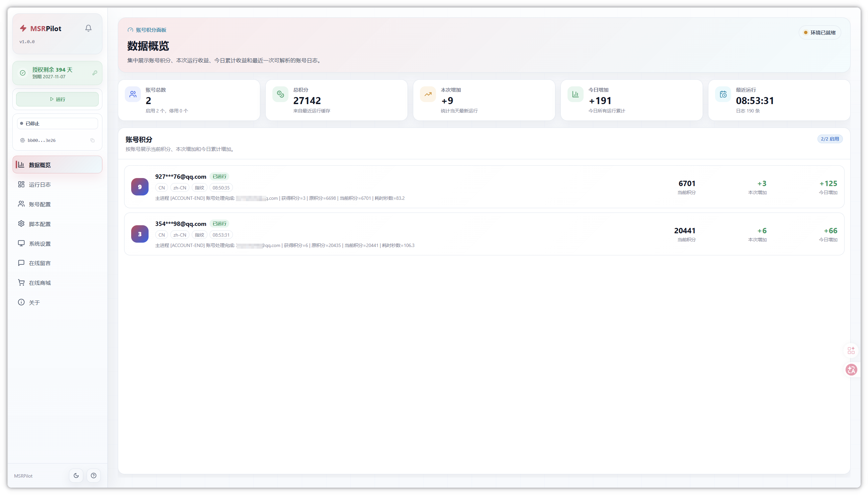Click the fingerprint icon beside device ID
Screen dimensions: 868x495
22,141
